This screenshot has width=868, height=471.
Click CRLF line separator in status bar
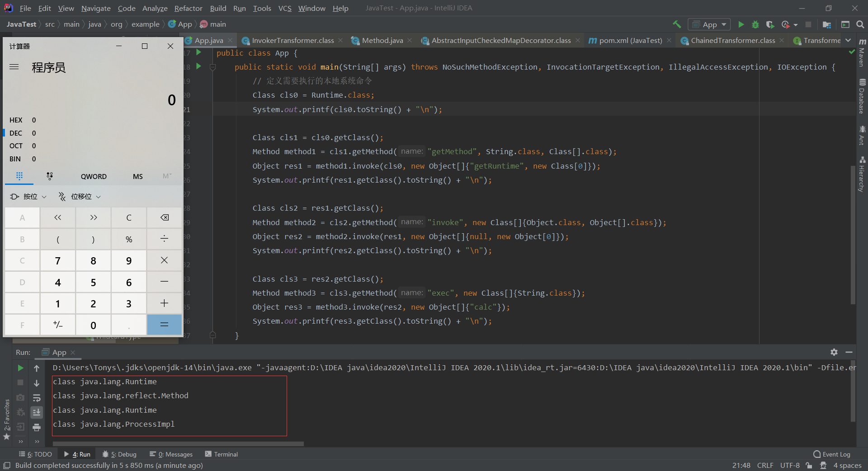click(765, 465)
